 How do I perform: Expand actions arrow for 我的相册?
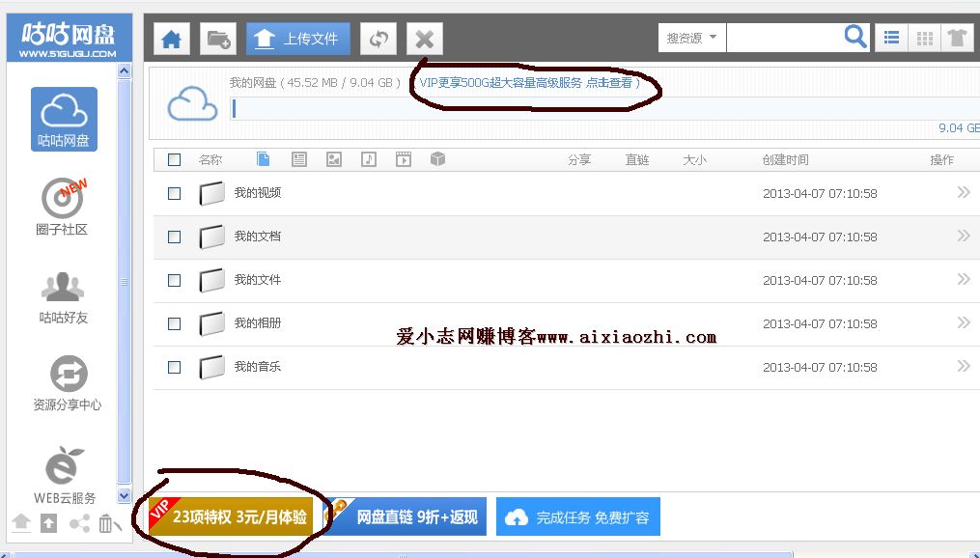click(964, 322)
